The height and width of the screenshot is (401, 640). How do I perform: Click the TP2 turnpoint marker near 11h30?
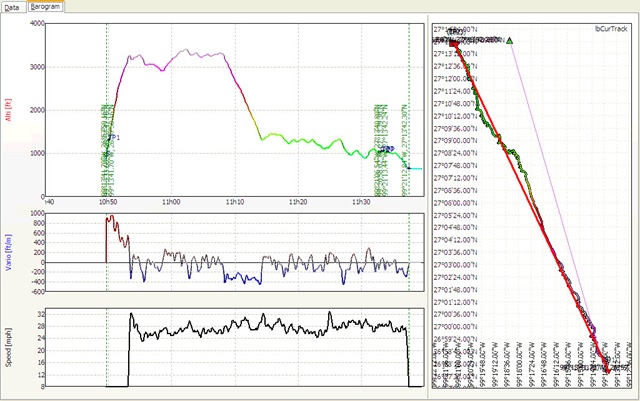pyautogui.click(x=386, y=149)
